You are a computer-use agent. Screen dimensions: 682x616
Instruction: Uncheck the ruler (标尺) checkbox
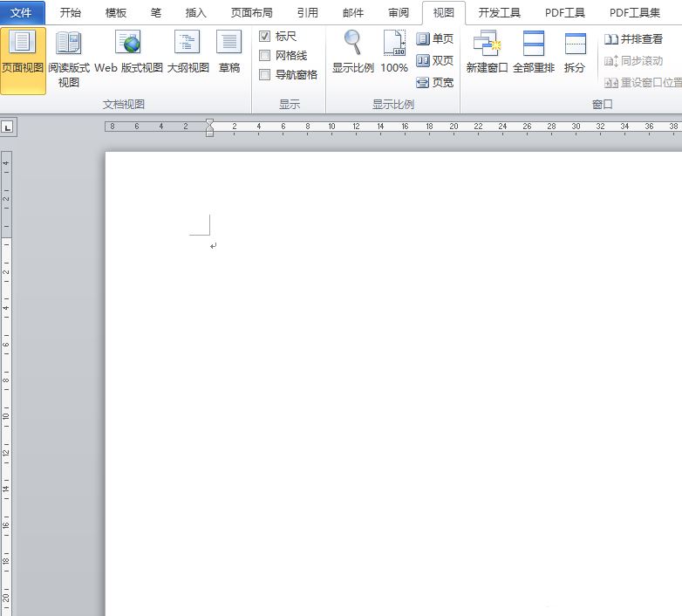tap(265, 37)
